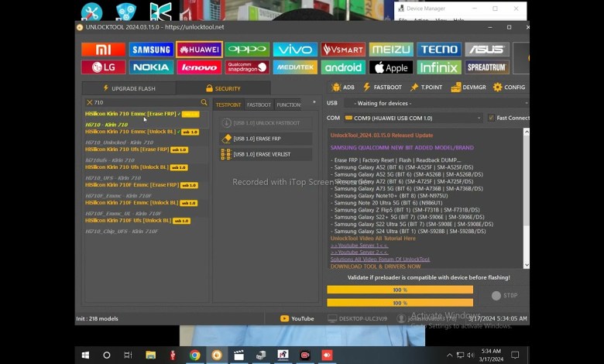This screenshot has height=364, width=604.
Task: Click the search magnifier icon
Action: click(x=204, y=102)
